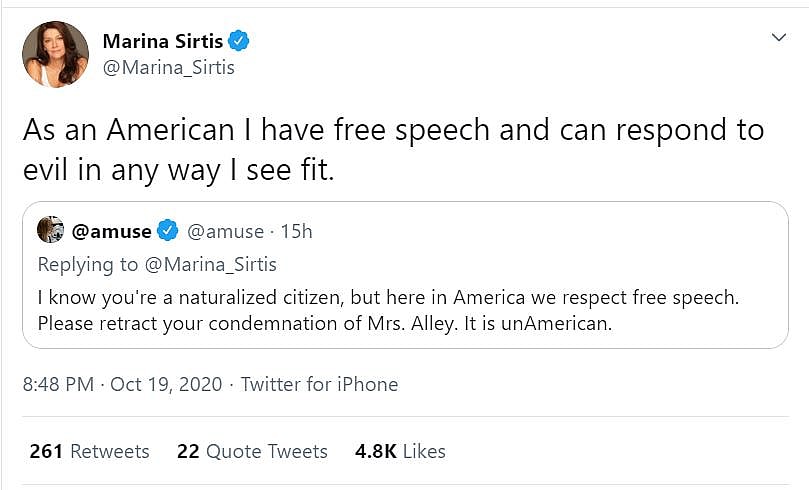Expand the tweet options chevron menu
Viewport: 809px width, 490px height.
point(779,38)
